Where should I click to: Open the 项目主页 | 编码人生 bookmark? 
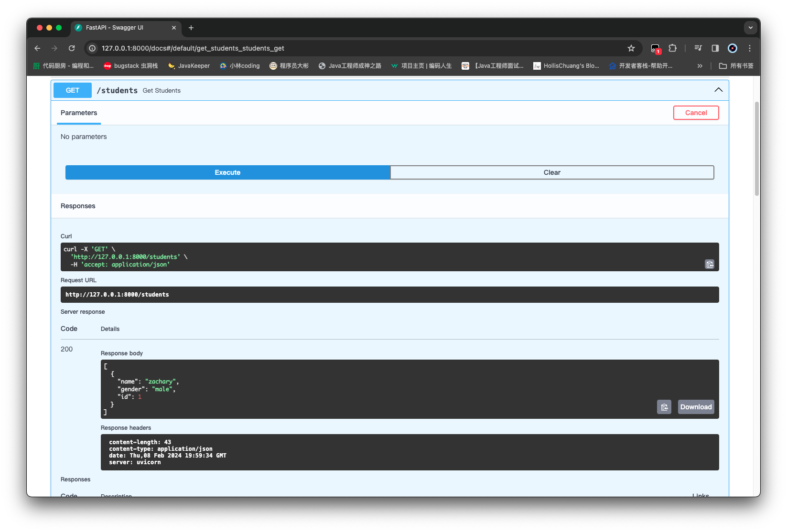[421, 66]
